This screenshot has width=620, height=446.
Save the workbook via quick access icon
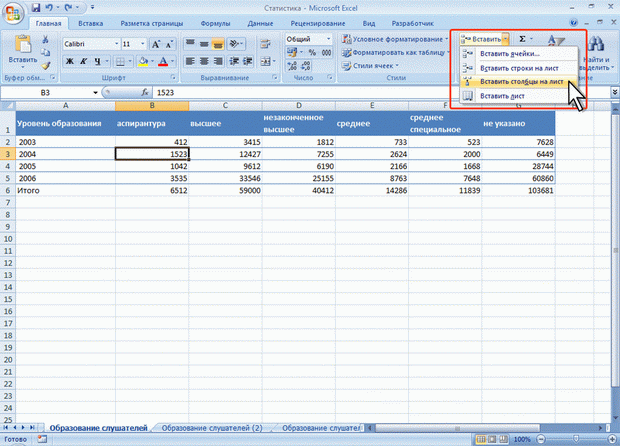pos(36,8)
